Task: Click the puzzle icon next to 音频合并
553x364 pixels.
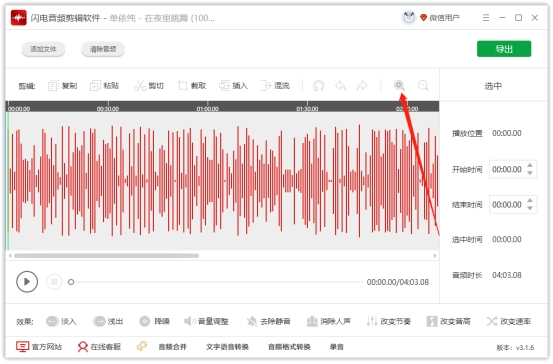Action: point(142,346)
